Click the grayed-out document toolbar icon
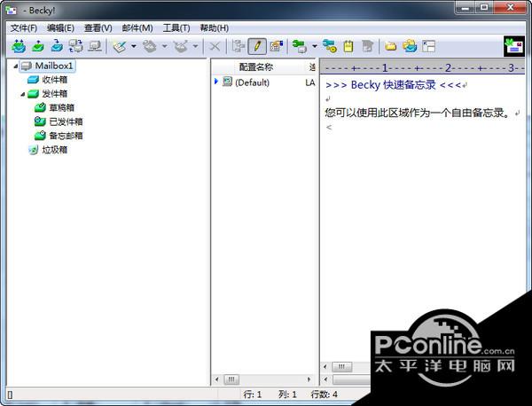 pyautogui.click(x=367, y=46)
